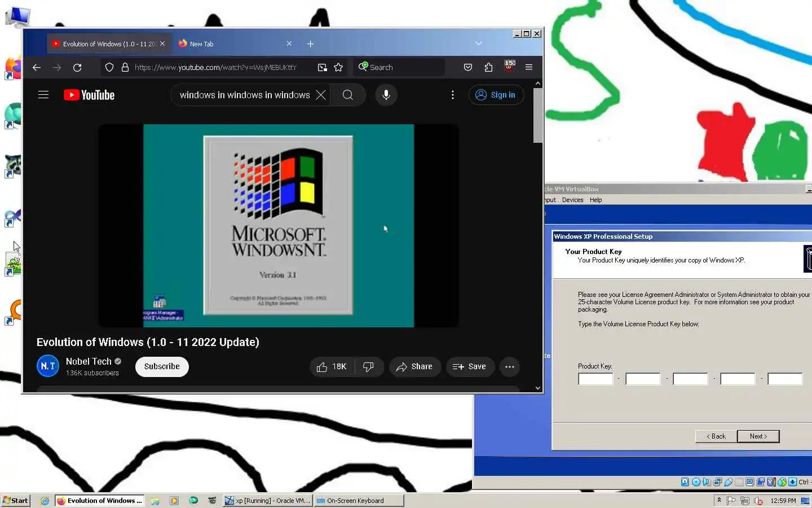812x508 pixels.
Task: Click the video player area
Action: click(279, 226)
